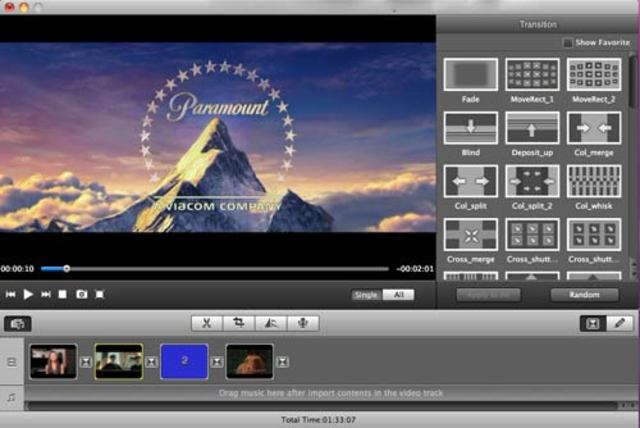Image resolution: width=640 pixels, height=428 pixels.
Task: Select the All playback mode
Action: point(398,295)
